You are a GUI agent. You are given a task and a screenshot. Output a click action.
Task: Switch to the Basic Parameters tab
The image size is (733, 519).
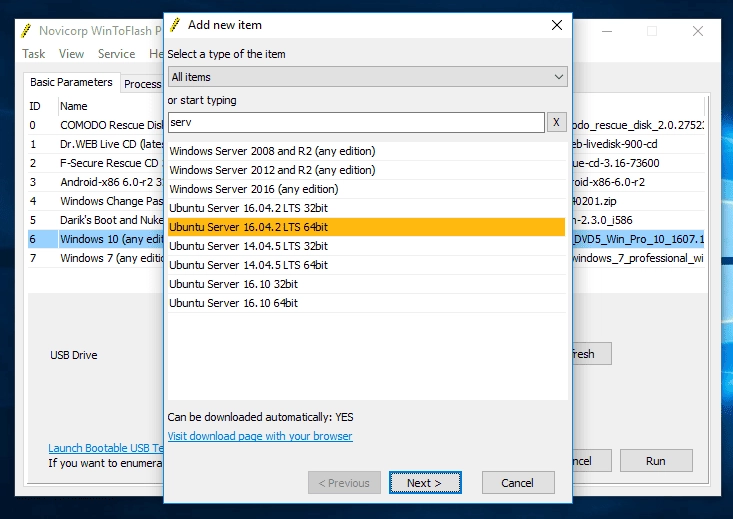pos(71,82)
